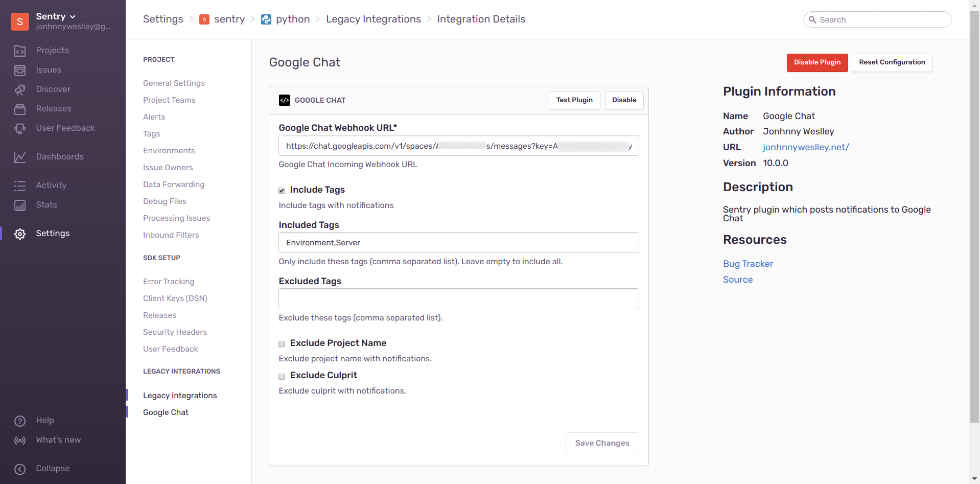980x484 pixels.
Task: Open the Projects section from the sidebar
Action: point(53,50)
